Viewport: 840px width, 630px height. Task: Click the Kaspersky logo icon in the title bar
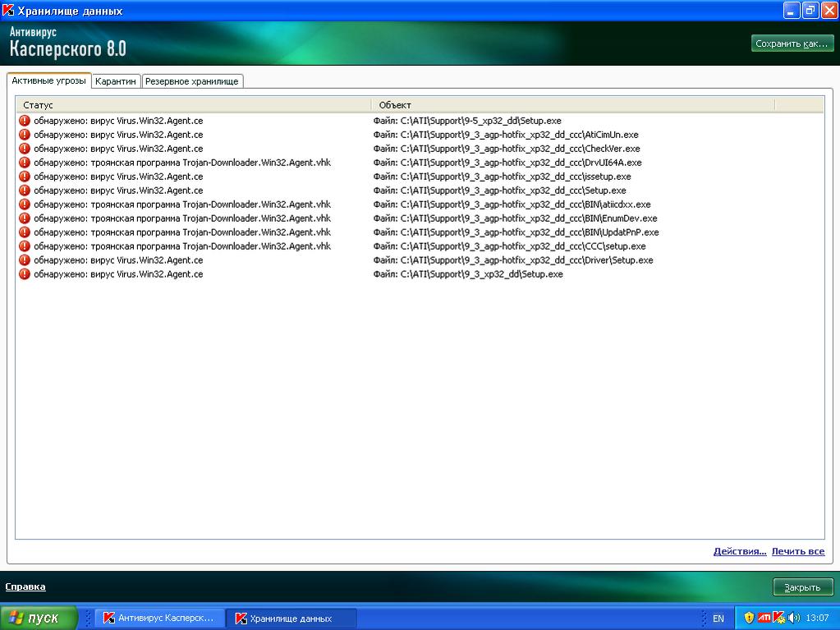click(8, 10)
